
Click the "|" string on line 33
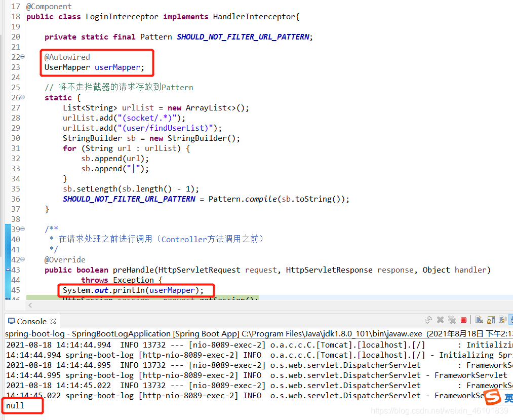(x=134, y=169)
